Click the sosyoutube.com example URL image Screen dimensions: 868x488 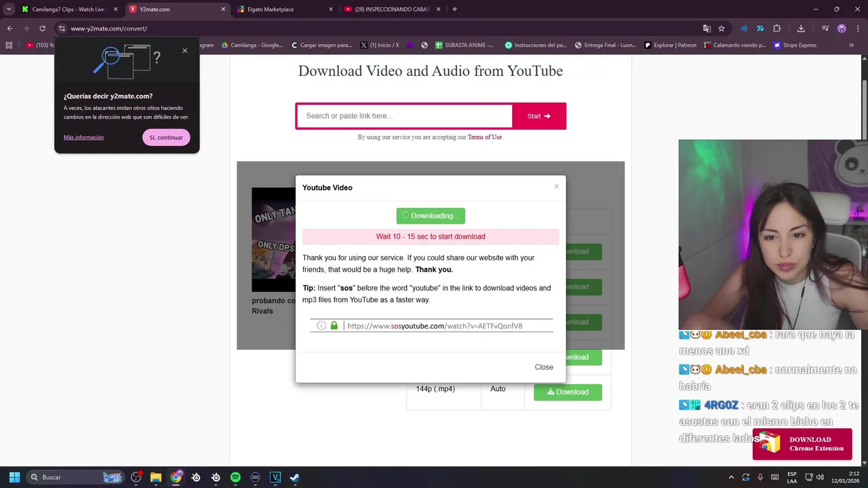click(x=431, y=326)
